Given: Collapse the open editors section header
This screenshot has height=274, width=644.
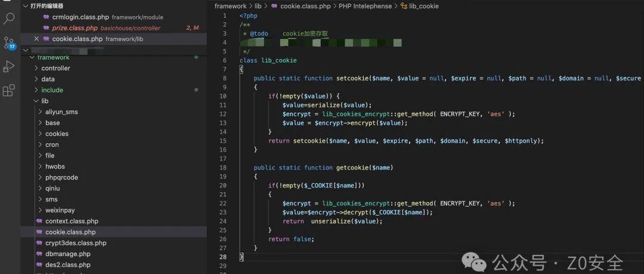Looking at the screenshot, I should tap(114, 6).
